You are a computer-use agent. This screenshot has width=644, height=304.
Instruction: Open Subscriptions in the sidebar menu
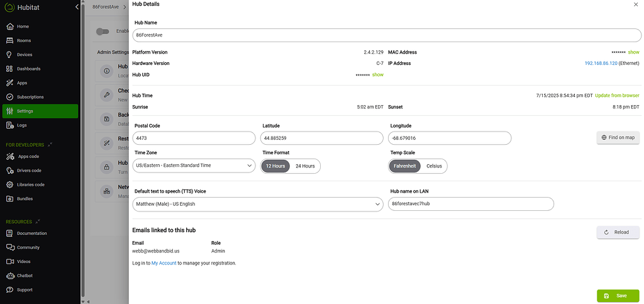pyautogui.click(x=30, y=97)
